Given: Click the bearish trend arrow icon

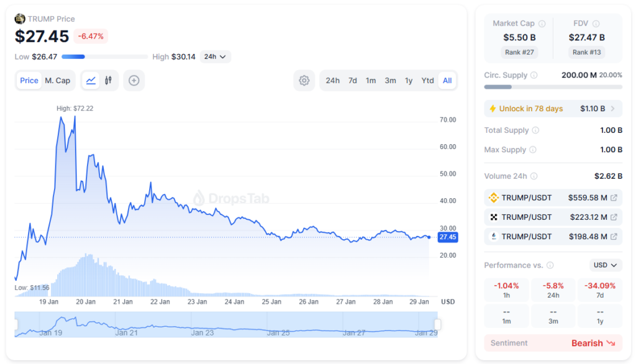Looking at the screenshot, I should [x=611, y=344].
